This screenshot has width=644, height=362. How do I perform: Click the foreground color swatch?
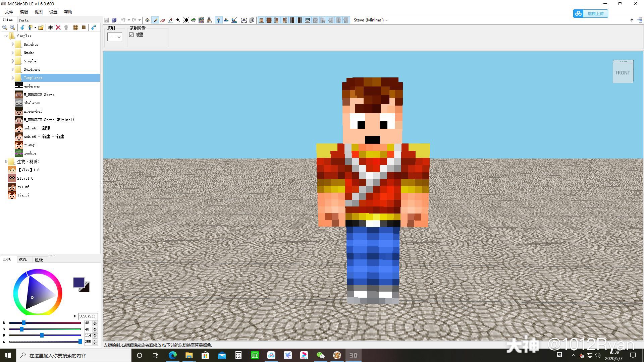(78, 282)
